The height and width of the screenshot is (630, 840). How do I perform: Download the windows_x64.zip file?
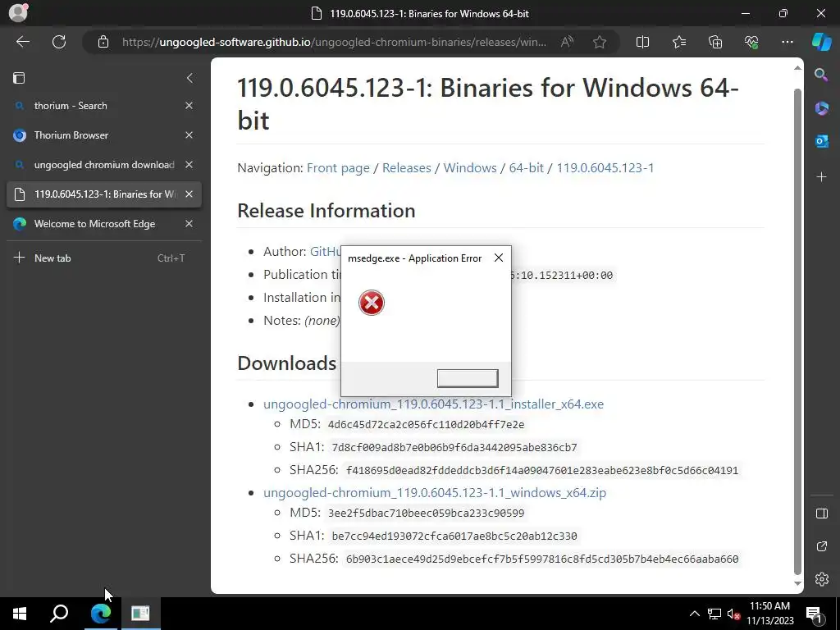click(x=435, y=492)
